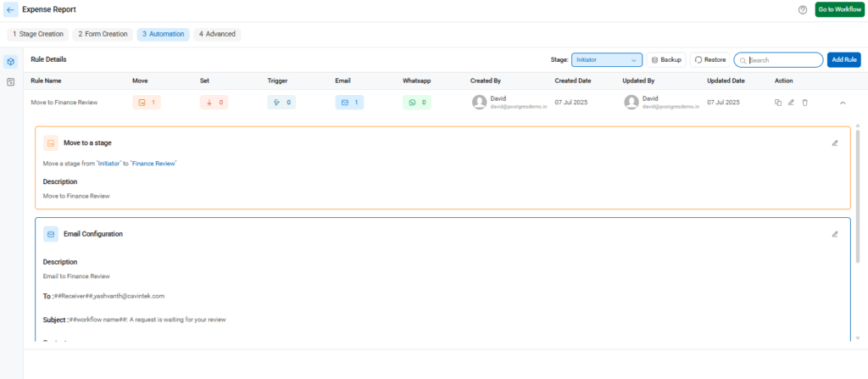The height and width of the screenshot is (379, 868).
Task: Click the green Whatsapp count badge
Action: click(418, 103)
